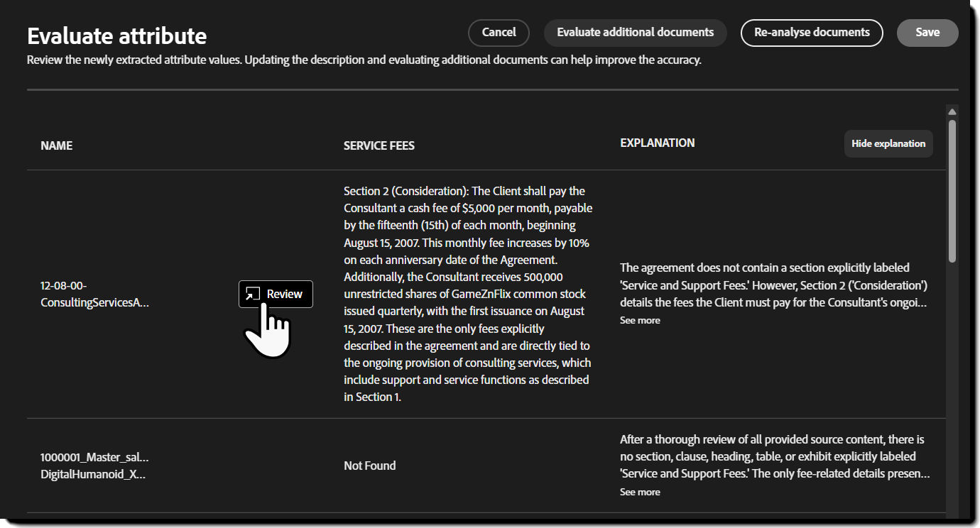Click the scrollbar up-arrow icon
Screen dimensions: 980x528
(952, 111)
